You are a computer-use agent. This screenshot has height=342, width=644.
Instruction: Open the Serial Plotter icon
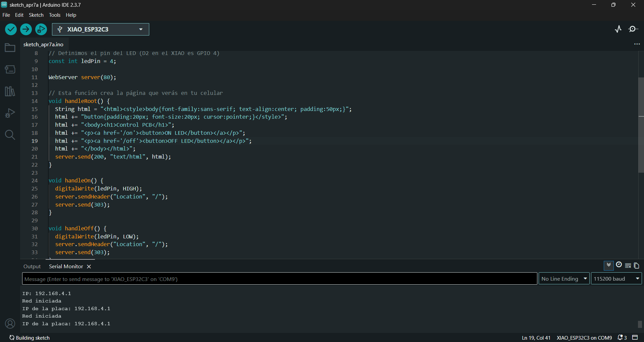tap(618, 29)
